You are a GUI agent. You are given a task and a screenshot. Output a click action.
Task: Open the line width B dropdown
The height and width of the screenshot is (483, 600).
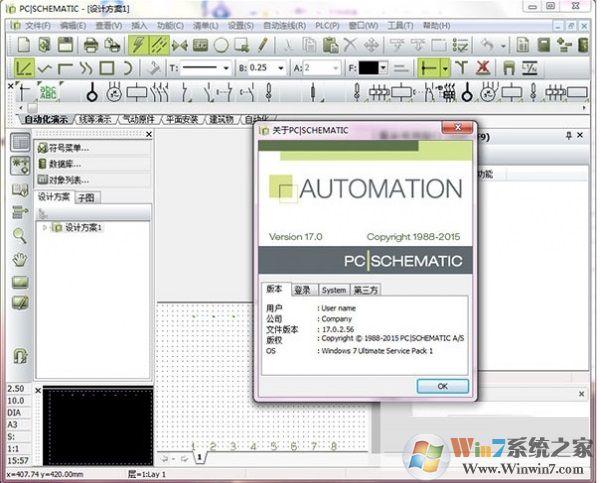(x=281, y=69)
